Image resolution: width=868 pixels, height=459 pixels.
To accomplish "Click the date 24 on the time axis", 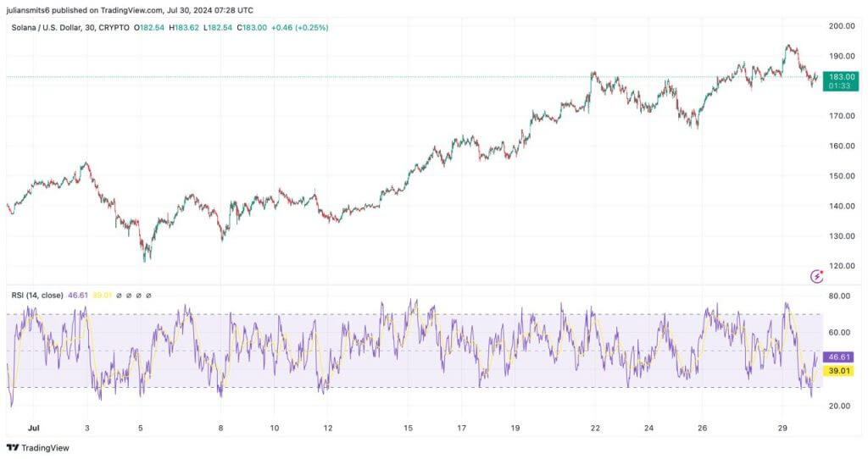I will tap(648, 428).
